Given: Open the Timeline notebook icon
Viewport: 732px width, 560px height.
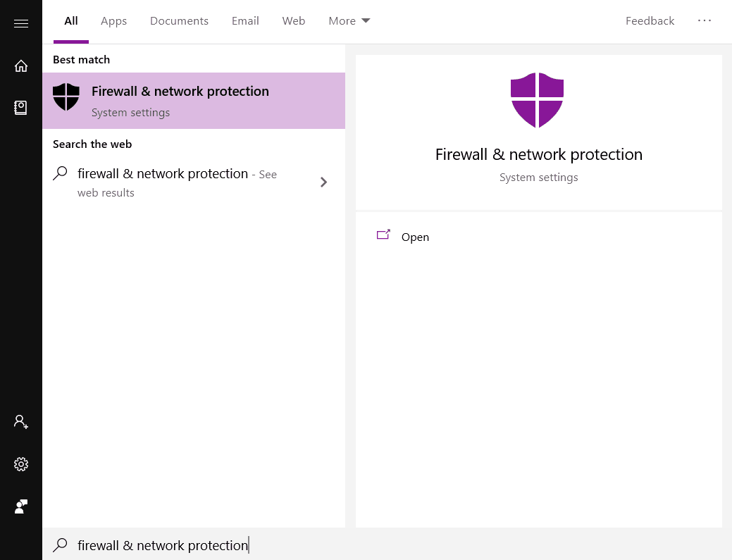Looking at the screenshot, I should 21,108.
